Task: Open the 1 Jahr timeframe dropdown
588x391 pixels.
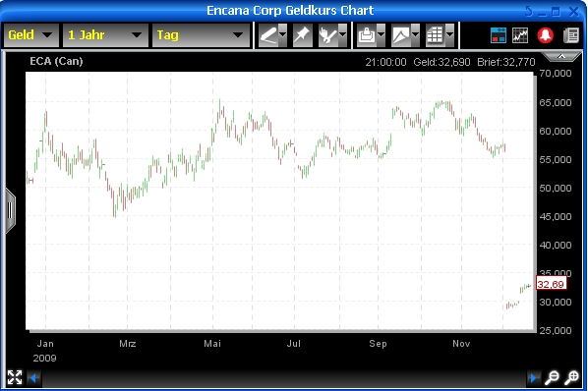Action: coord(105,35)
